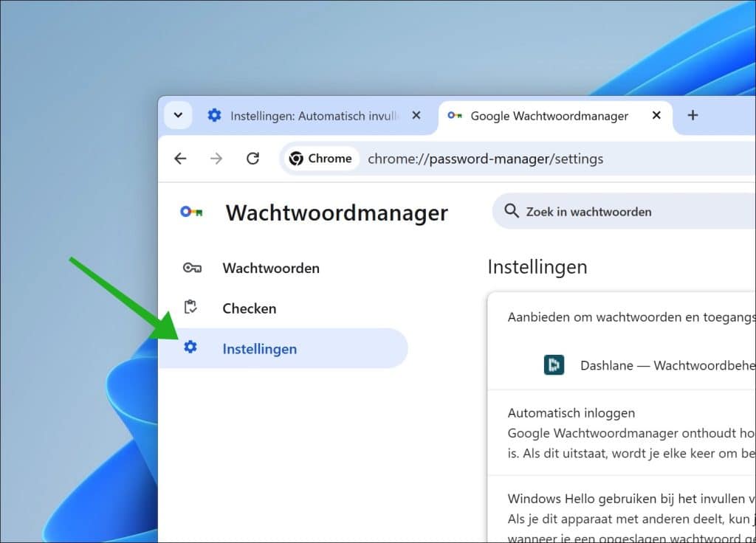Click the Wachtwoorden key icon
Screen dimensions: 756x543
pos(192,268)
